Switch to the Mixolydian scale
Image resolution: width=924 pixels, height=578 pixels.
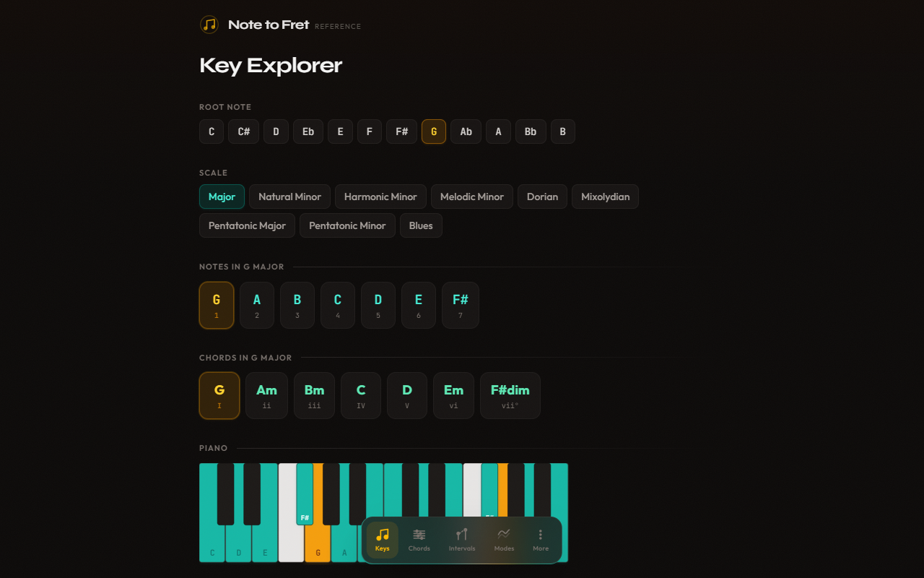tap(605, 197)
